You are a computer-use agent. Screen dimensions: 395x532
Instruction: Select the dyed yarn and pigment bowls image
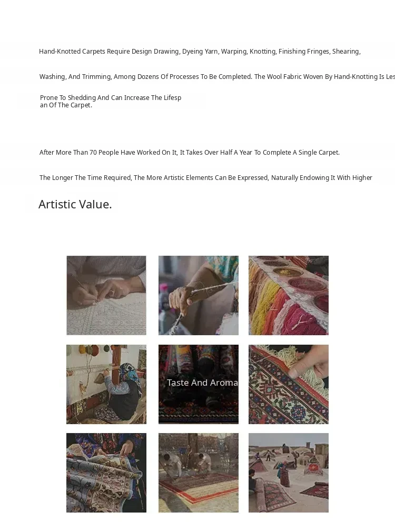click(289, 295)
